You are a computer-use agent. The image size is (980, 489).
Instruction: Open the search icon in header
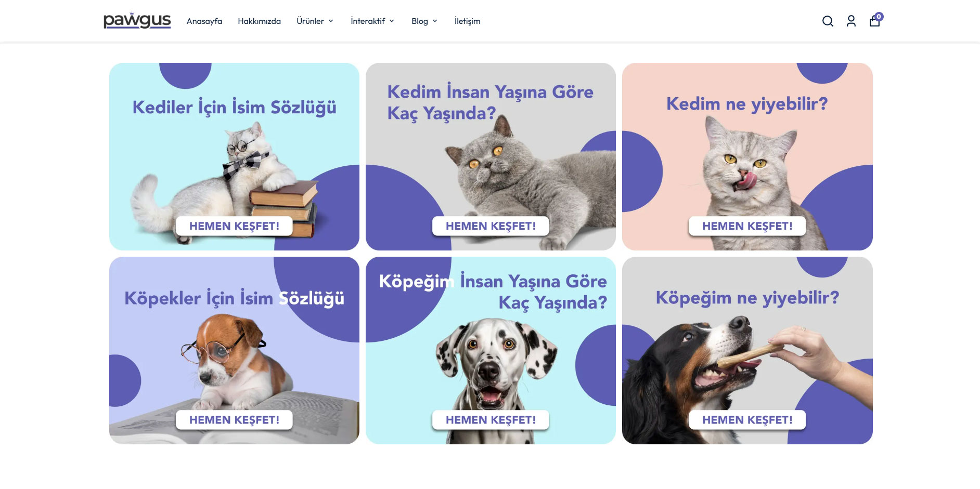click(828, 21)
